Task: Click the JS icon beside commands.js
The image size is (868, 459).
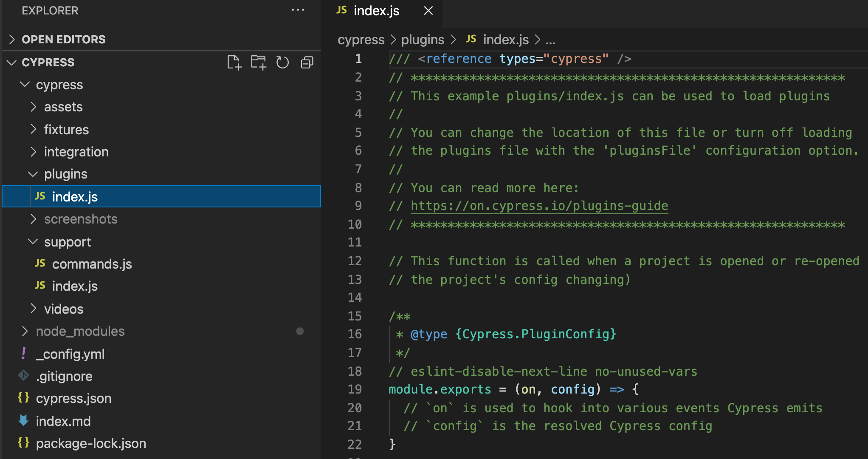Action: pos(40,263)
